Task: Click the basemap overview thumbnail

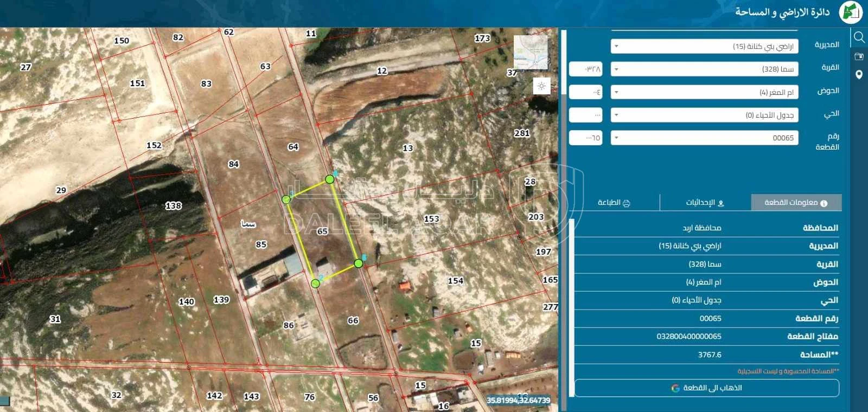Action: click(531, 52)
